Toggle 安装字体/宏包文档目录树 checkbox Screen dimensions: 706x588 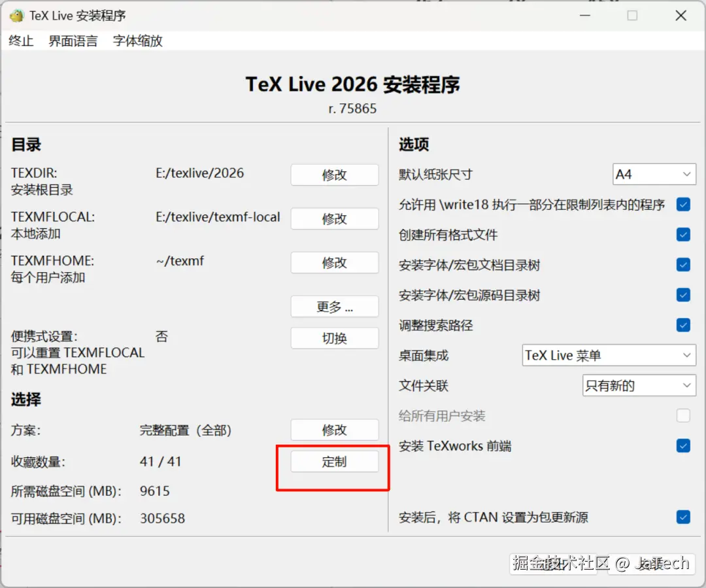[x=684, y=265]
